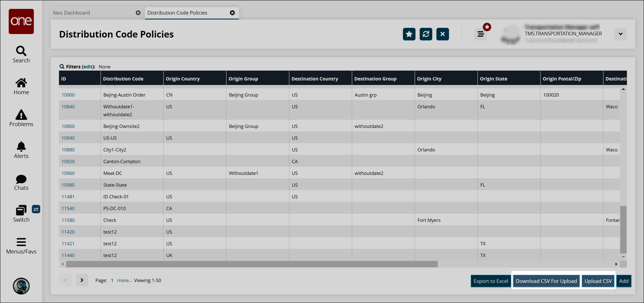Click the horizontal table scrollbar
This screenshot has height=303, width=644.
click(251, 264)
